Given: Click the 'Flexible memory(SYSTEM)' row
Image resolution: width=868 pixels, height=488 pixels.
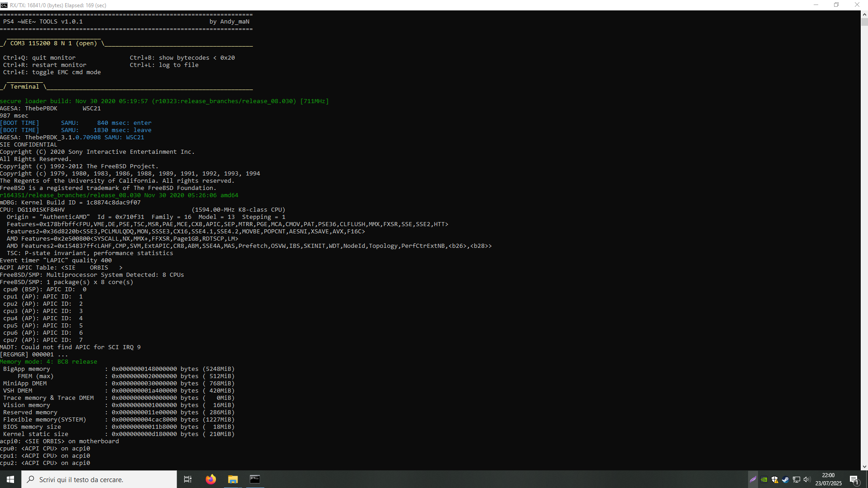Looking at the screenshot, I should point(119,420).
